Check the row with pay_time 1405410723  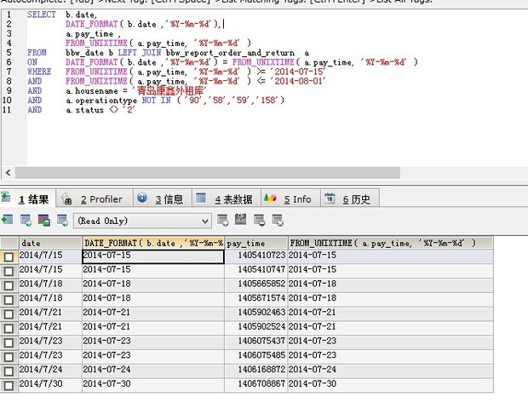[9, 257]
